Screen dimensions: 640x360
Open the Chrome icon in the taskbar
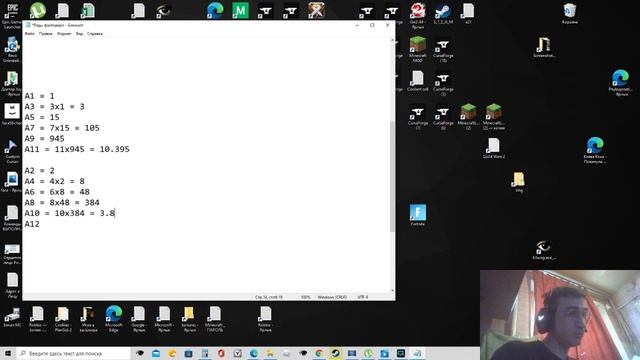click(x=319, y=353)
